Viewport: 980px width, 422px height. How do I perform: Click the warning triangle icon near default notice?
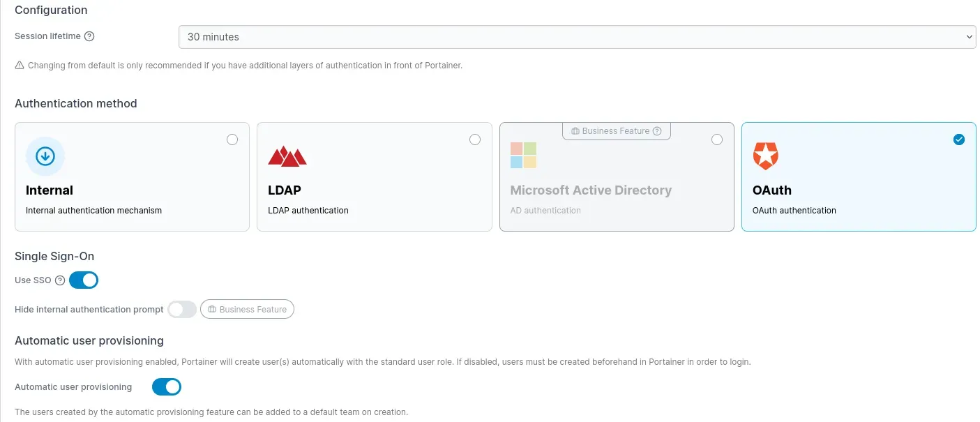(20, 66)
